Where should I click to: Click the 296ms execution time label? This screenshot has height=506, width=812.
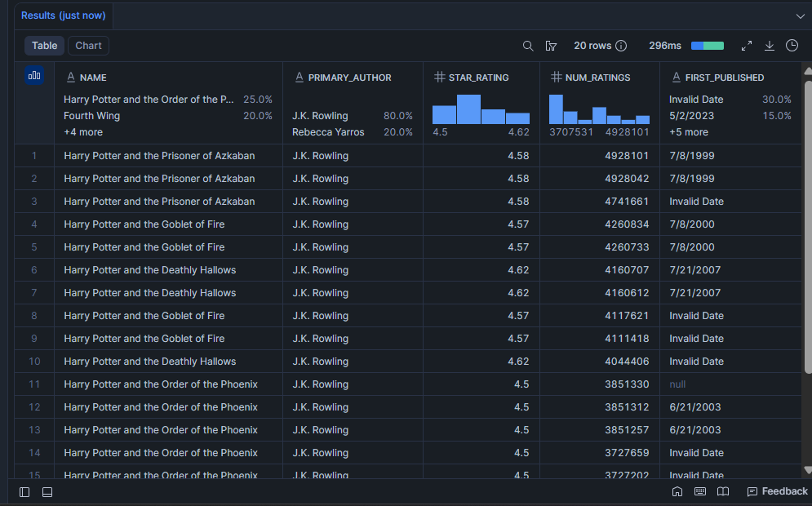[665, 46]
